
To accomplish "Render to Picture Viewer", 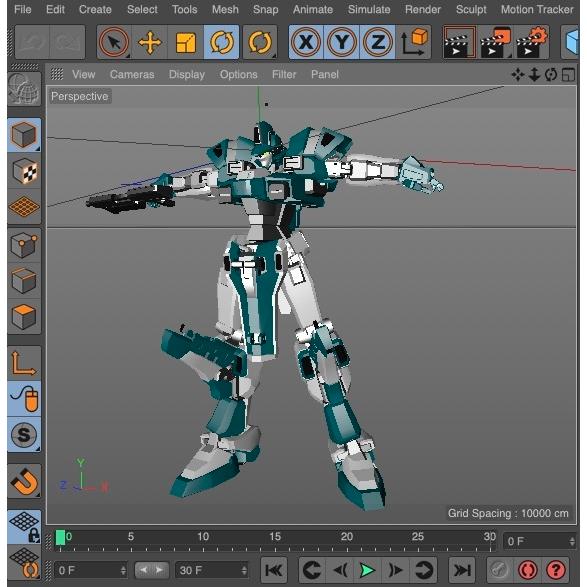I will coord(495,42).
